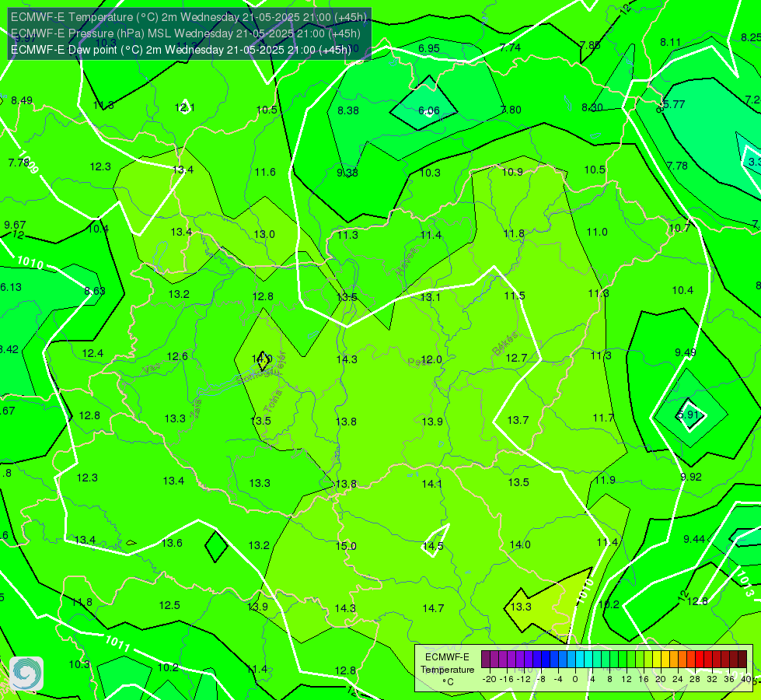The height and width of the screenshot is (700, 761).
Task: Click the 12.5 dew point value
Action: (169, 605)
